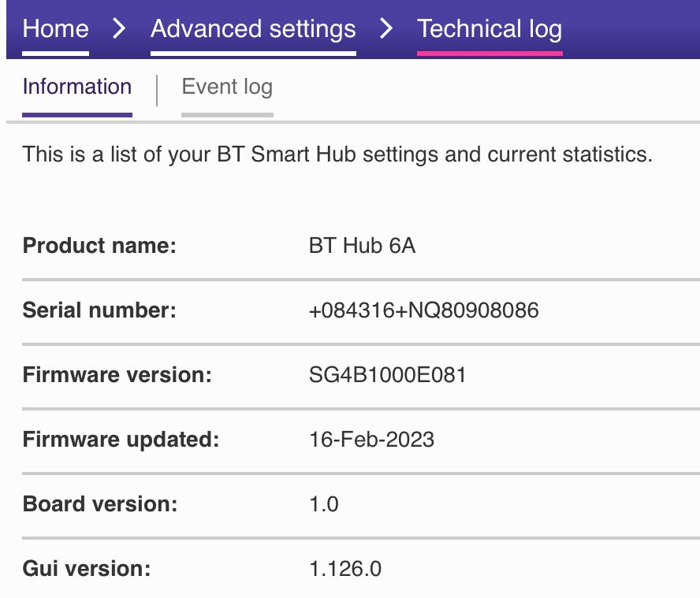Click the Firmware updated label
The width and height of the screenshot is (700, 598).
(x=121, y=439)
